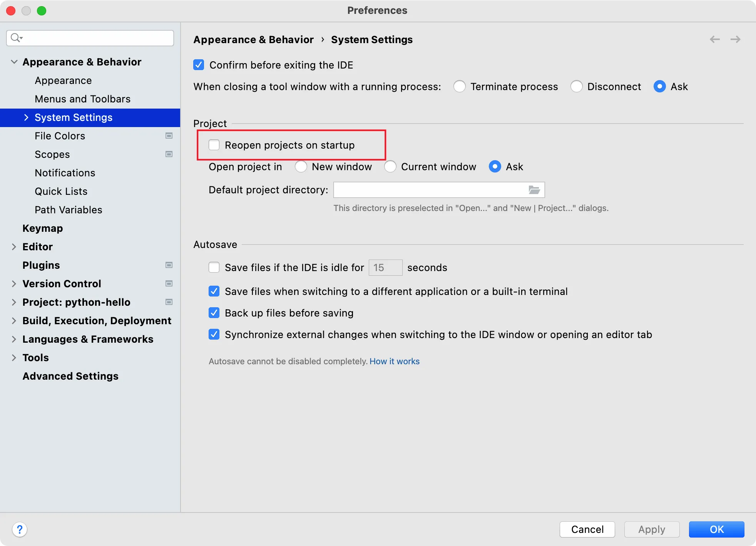Viewport: 756px width, 546px height.
Task: Click project-level icon beside Version Control
Action: [x=169, y=283]
